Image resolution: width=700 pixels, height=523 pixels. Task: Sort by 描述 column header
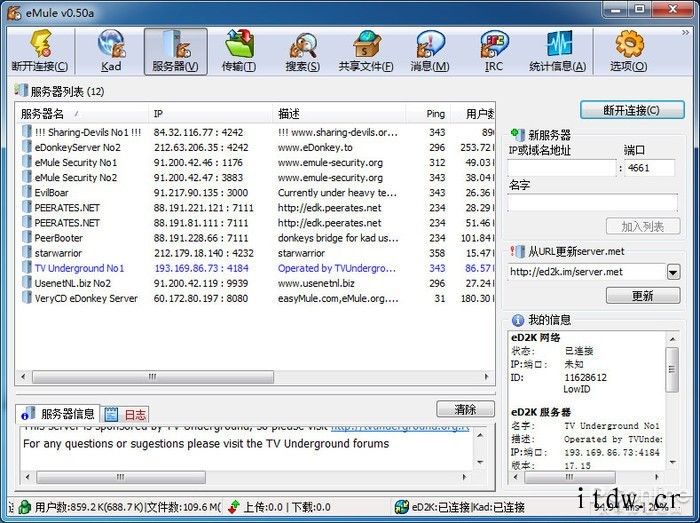point(339,114)
